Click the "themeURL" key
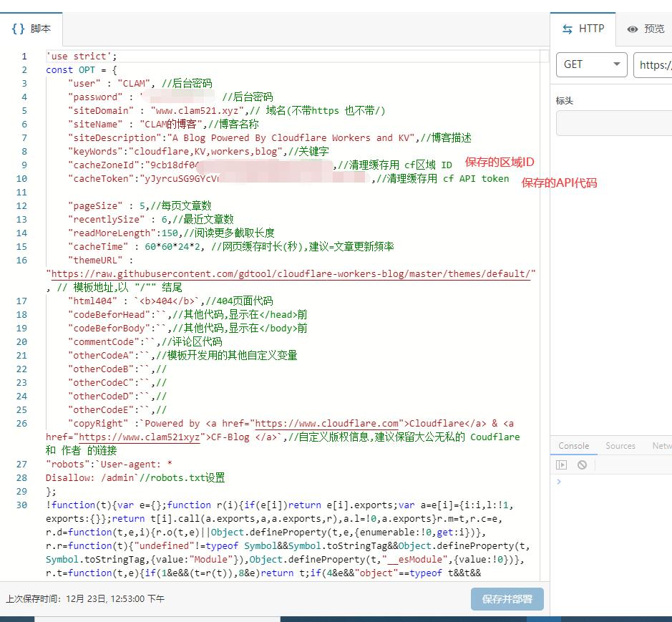The width and height of the screenshot is (672, 622). pyautogui.click(x=95, y=261)
